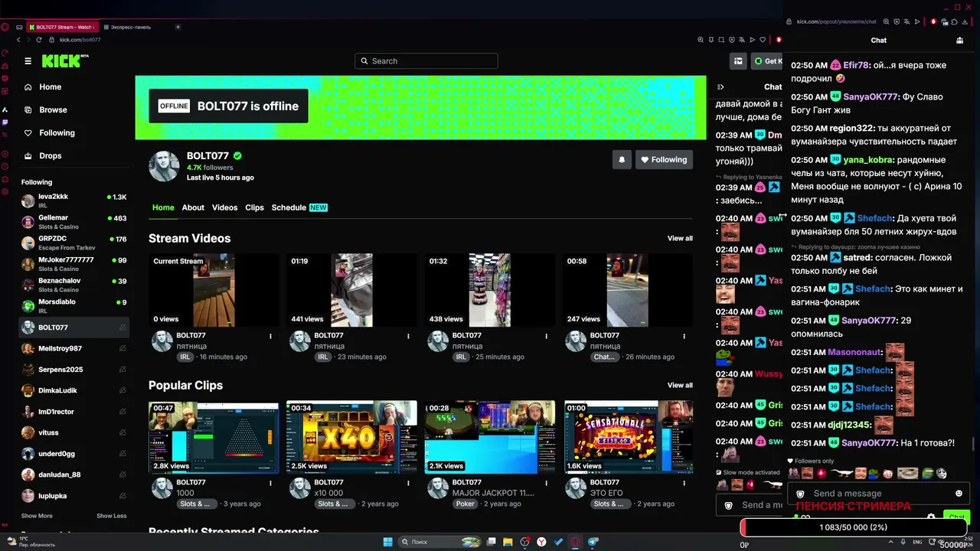980x551 pixels.
Task: Click the donation goal progress bar
Action: 853,527
